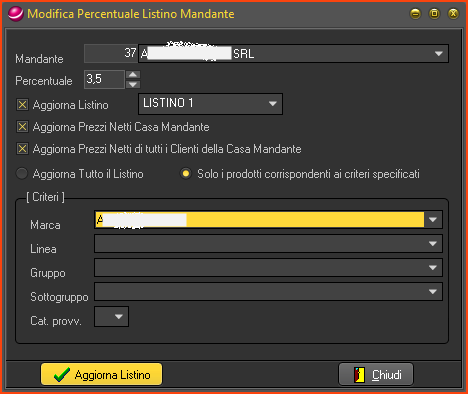This screenshot has height=394, width=468.
Task: Click the Gruppo label
Action: tap(48, 273)
